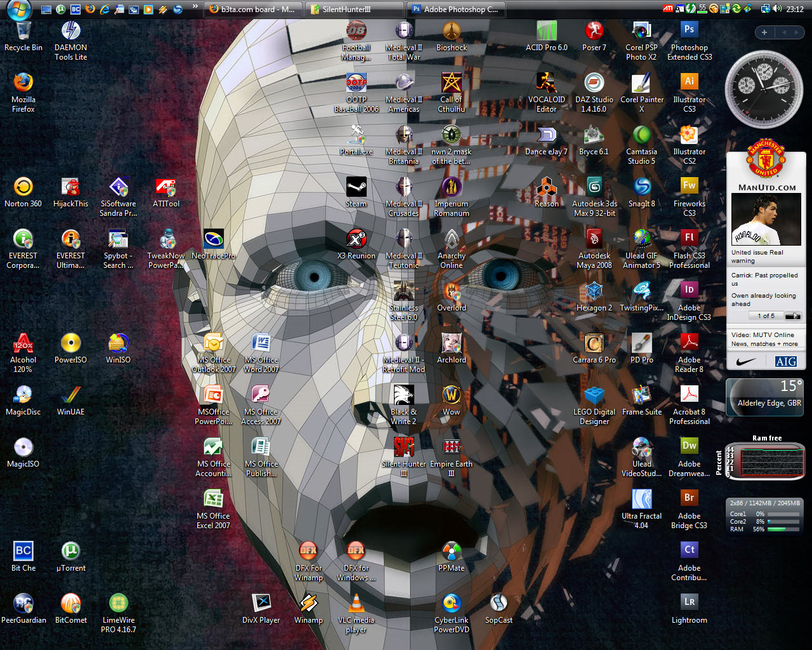Open PowerISO shortcut
This screenshot has width=812, height=650.
tap(71, 348)
